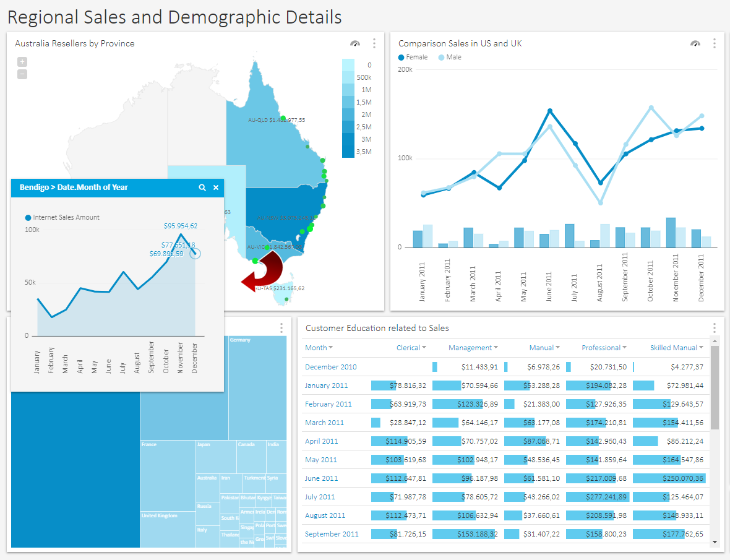Open the Customer Education panel options menu
The image size is (730, 560).
715,327
